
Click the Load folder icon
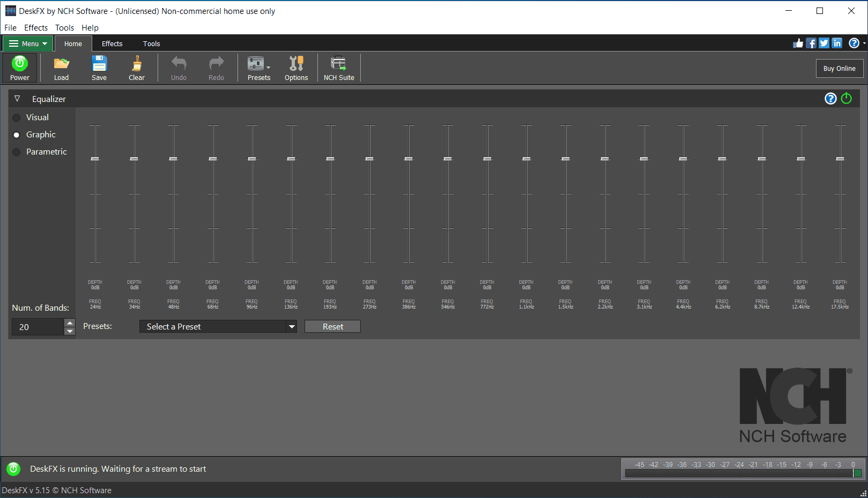(x=61, y=64)
